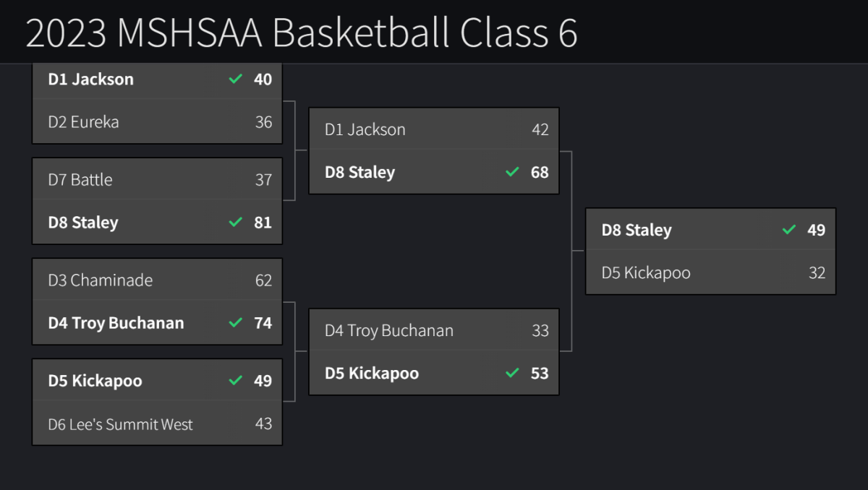The image size is (868, 490).
Task: Click Kickapoo's final score of 32
Action: point(817,272)
